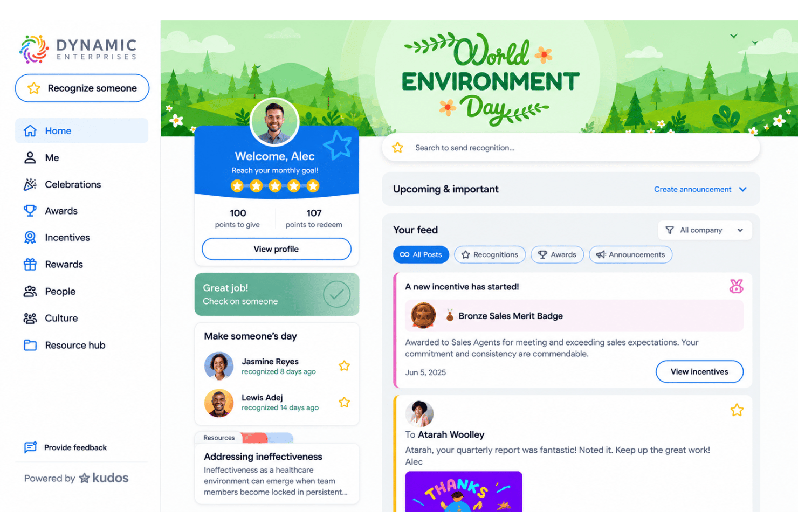Star the Atarah Woolley feed post

click(x=737, y=410)
